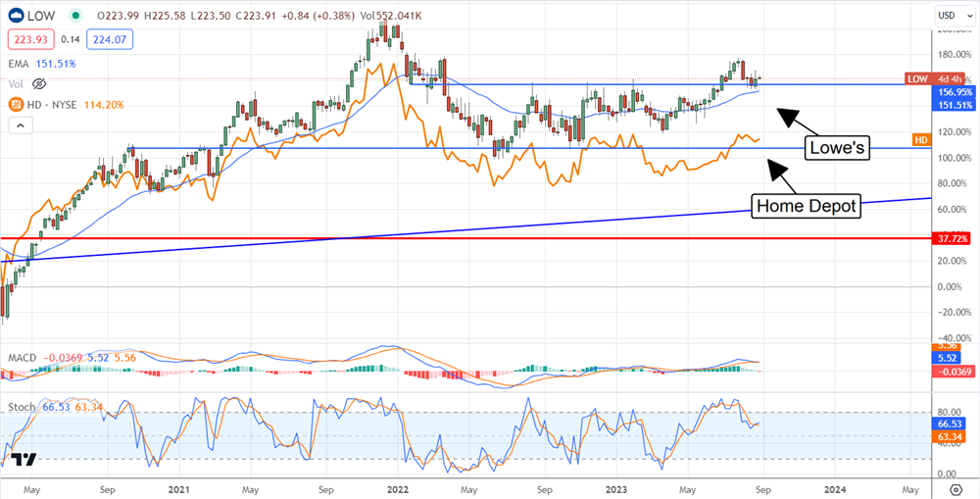The image size is (980, 499).
Task: Select the EMA indicator legend
Action: (x=19, y=65)
